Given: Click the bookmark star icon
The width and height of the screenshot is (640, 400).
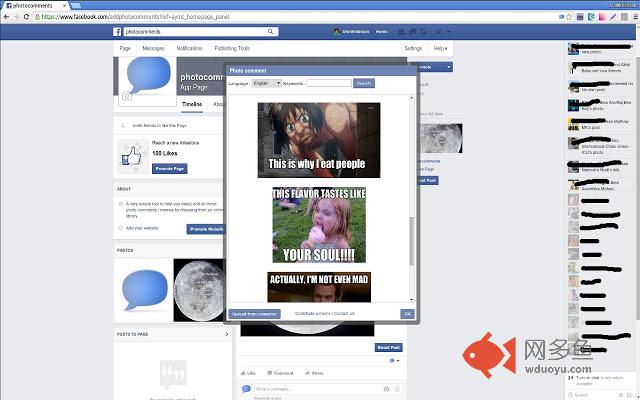Looking at the screenshot, I should [x=569, y=17].
